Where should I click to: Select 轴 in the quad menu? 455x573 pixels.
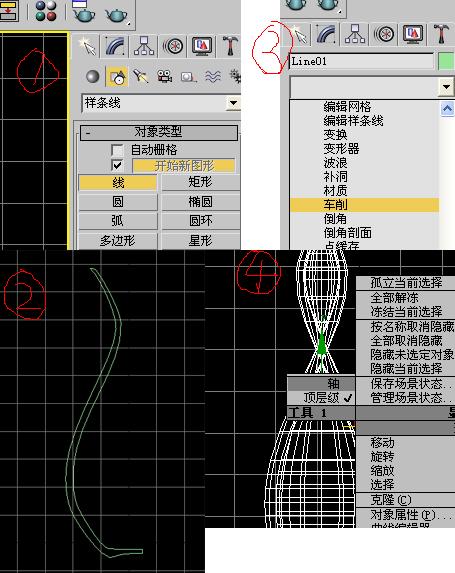pos(321,384)
